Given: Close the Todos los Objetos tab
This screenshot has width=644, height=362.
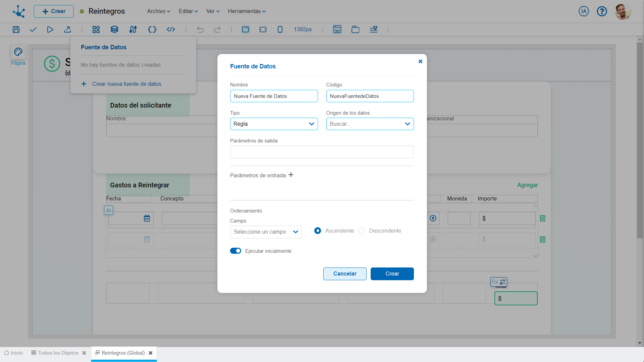Looking at the screenshot, I should pos(84,353).
